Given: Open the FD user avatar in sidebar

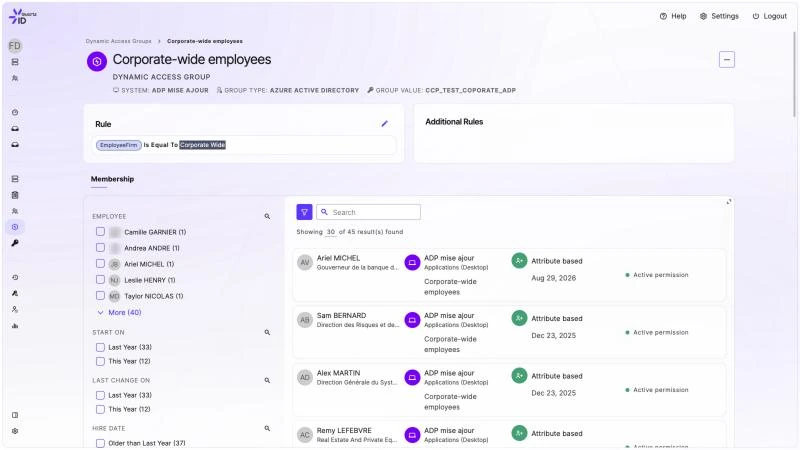Looking at the screenshot, I should click(x=15, y=46).
